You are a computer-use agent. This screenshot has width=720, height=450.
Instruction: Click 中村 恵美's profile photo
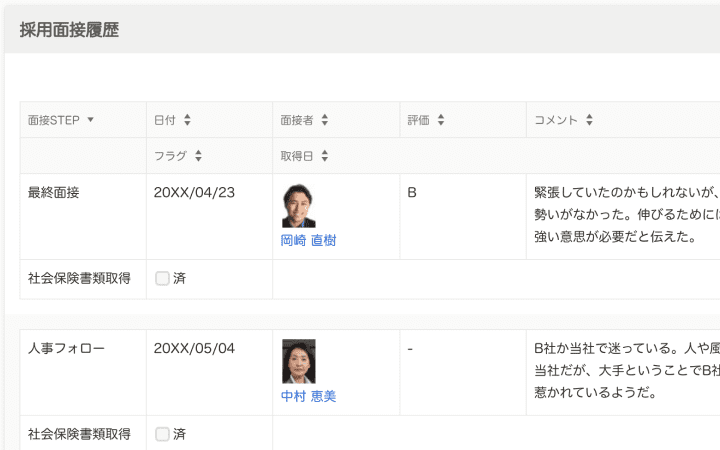pyautogui.click(x=298, y=361)
